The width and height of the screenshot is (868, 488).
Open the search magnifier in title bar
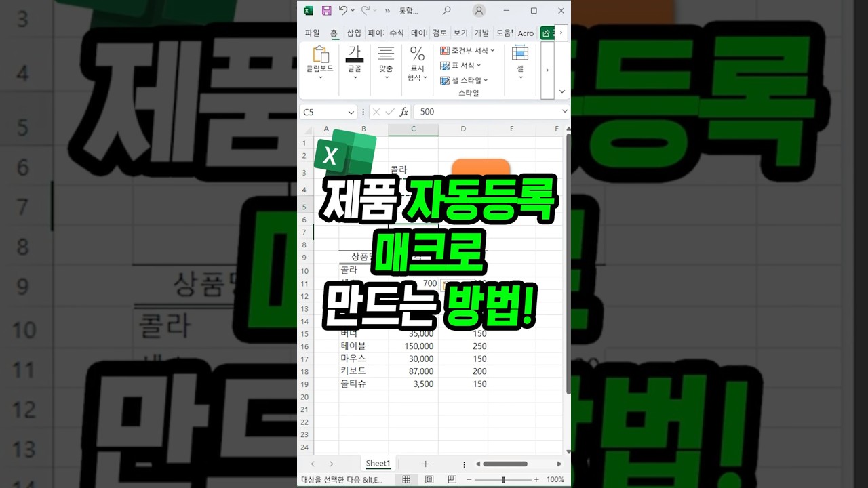click(446, 11)
